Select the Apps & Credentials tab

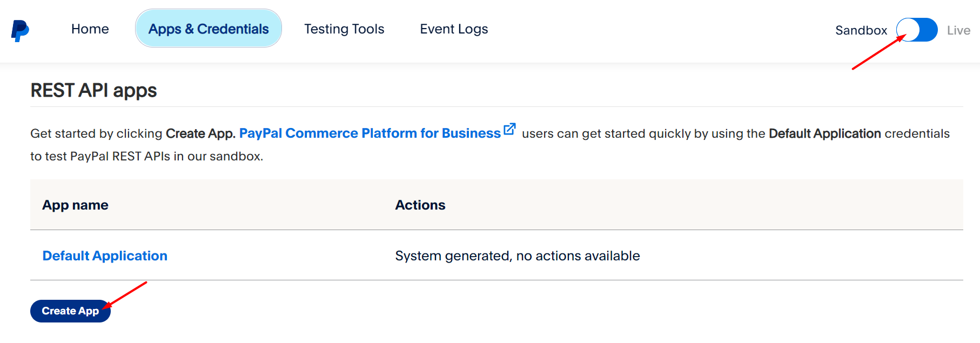tap(209, 29)
